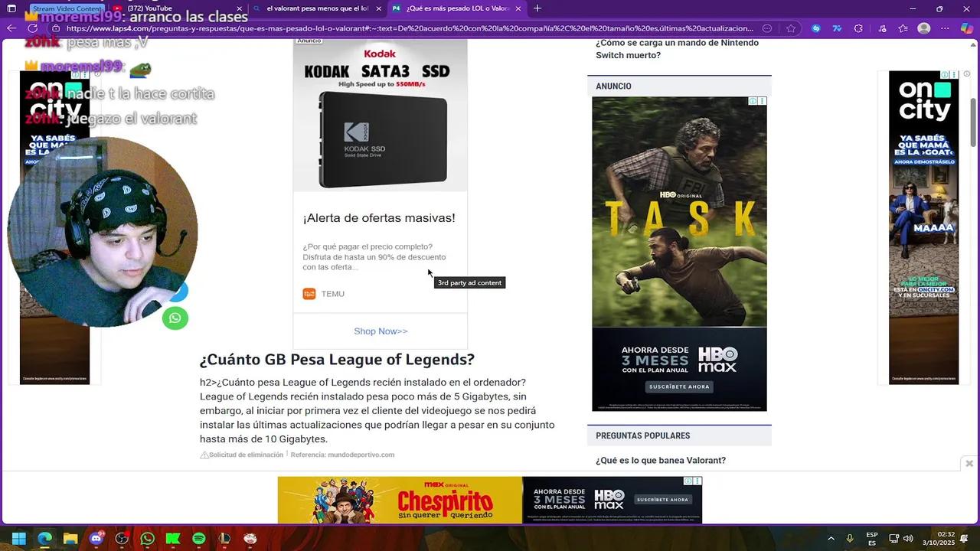Open the volume tray control
Viewport: 980px width, 551px height.
click(x=908, y=539)
